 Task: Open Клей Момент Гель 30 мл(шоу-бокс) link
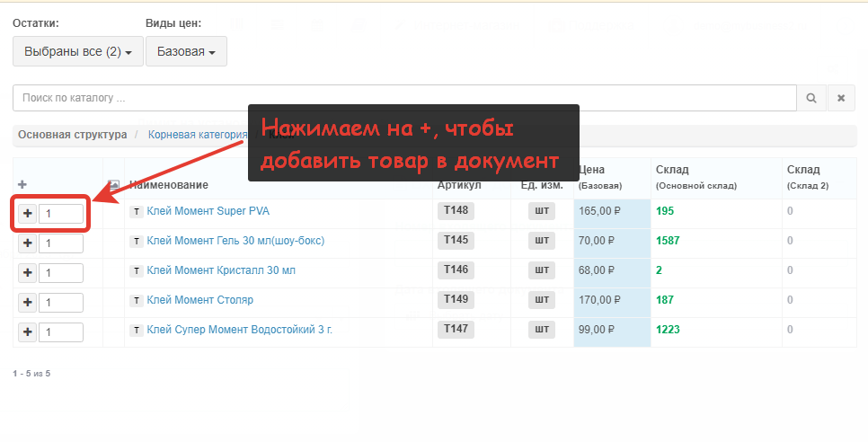coord(235,241)
